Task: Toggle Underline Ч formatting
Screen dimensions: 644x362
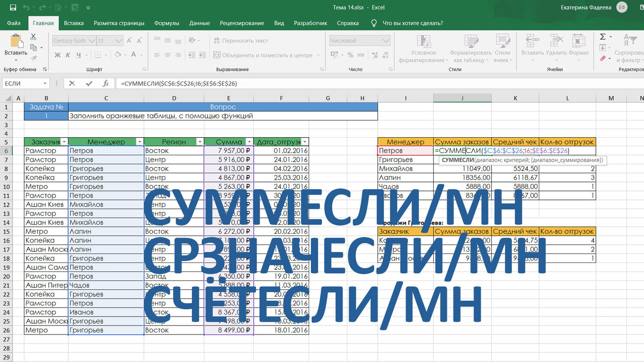Action: tap(79, 55)
